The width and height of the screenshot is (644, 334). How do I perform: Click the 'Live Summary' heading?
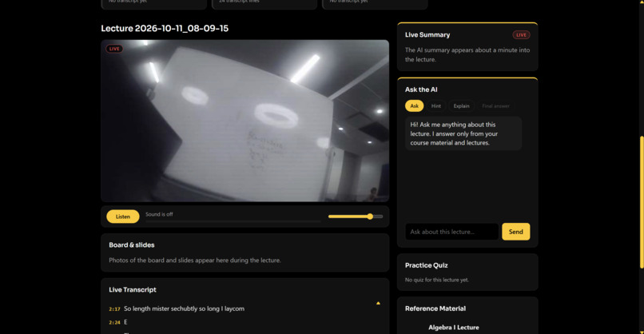pyautogui.click(x=427, y=35)
